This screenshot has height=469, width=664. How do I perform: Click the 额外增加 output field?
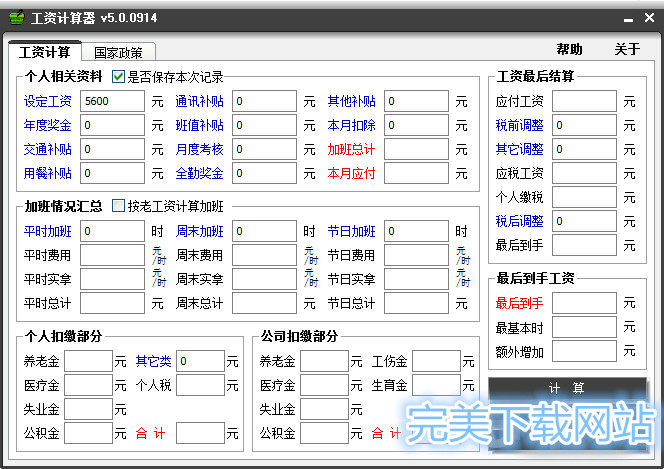584,351
